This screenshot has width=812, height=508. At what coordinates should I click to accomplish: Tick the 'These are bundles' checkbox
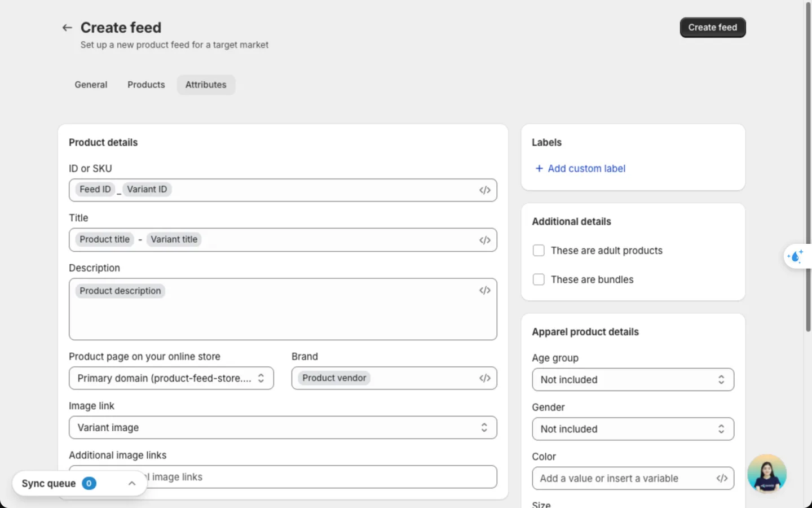coord(539,279)
